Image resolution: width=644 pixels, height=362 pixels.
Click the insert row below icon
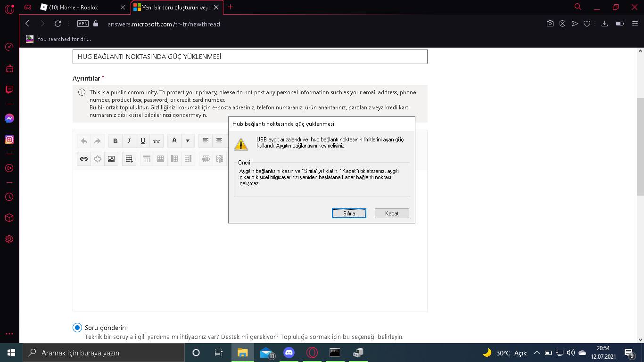(161, 159)
